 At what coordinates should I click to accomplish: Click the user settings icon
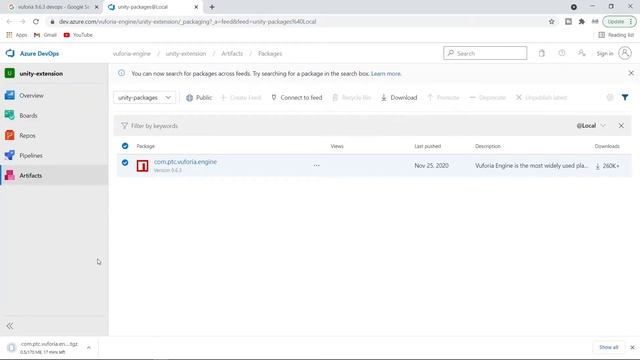click(x=582, y=53)
